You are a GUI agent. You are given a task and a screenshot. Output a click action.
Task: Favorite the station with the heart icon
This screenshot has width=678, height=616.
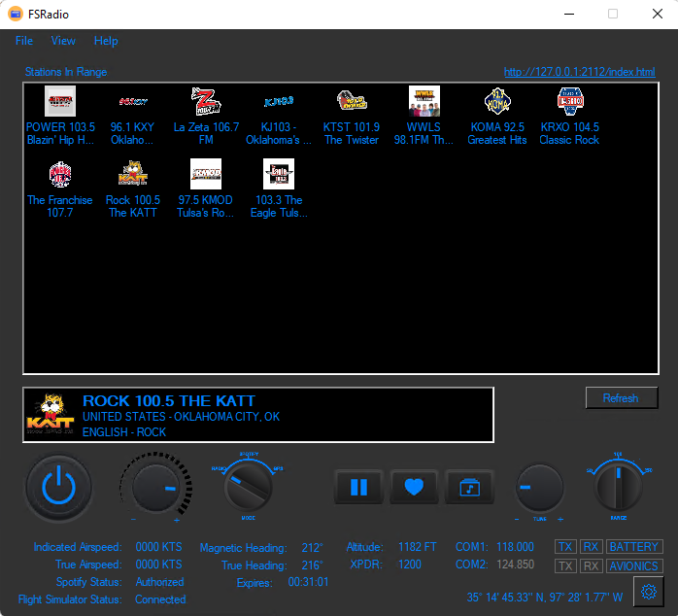point(414,487)
